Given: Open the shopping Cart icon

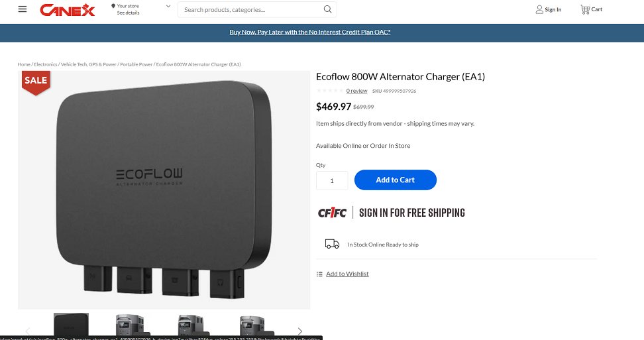Looking at the screenshot, I should (585, 9).
